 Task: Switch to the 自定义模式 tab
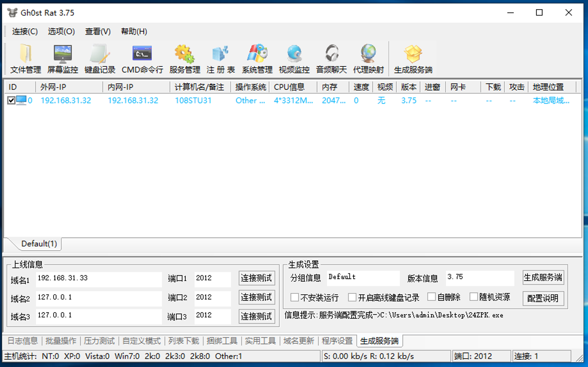[x=142, y=341]
